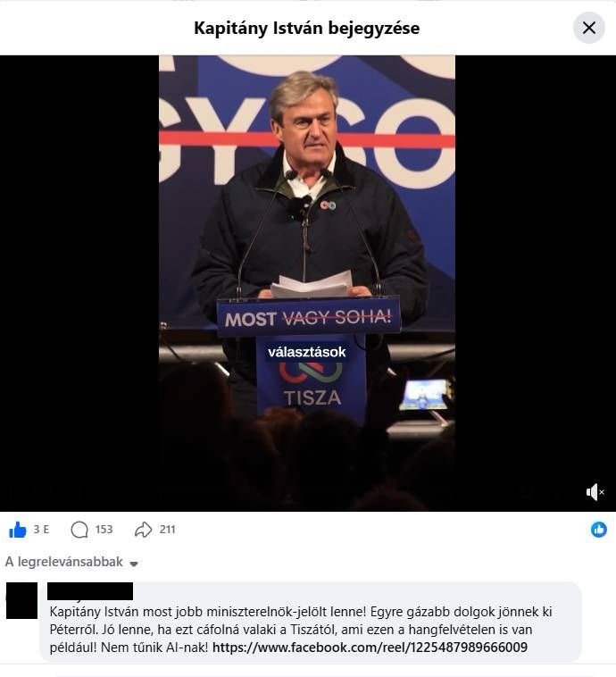Viewport: 616px width, 677px height.
Task: Click the TISZA logo on the podium
Action: [x=312, y=385]
